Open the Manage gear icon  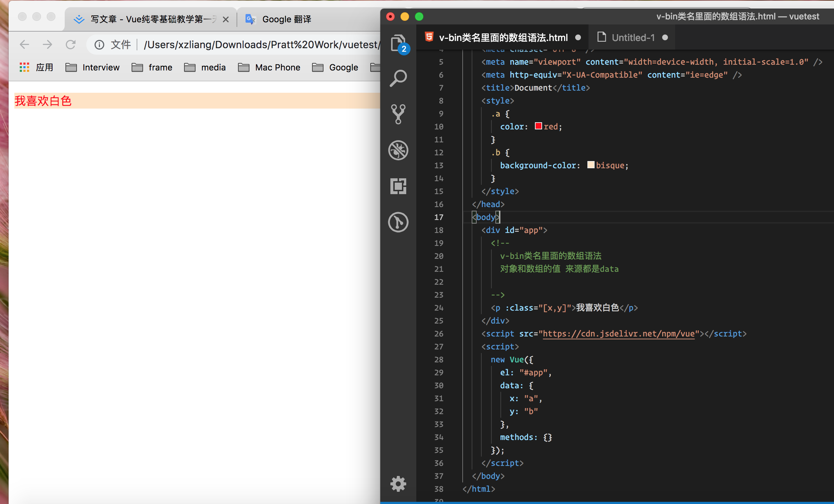398,484
